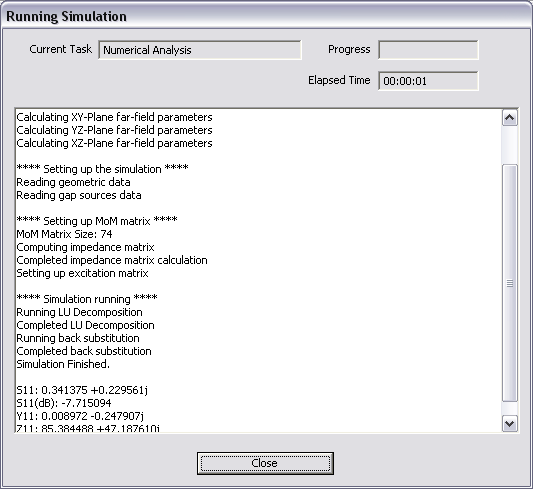This screenshot has width=533, height=489.
Task: Click the 'S11: 0.341375 +0.229561j' result line
Action: pos(82,390)
